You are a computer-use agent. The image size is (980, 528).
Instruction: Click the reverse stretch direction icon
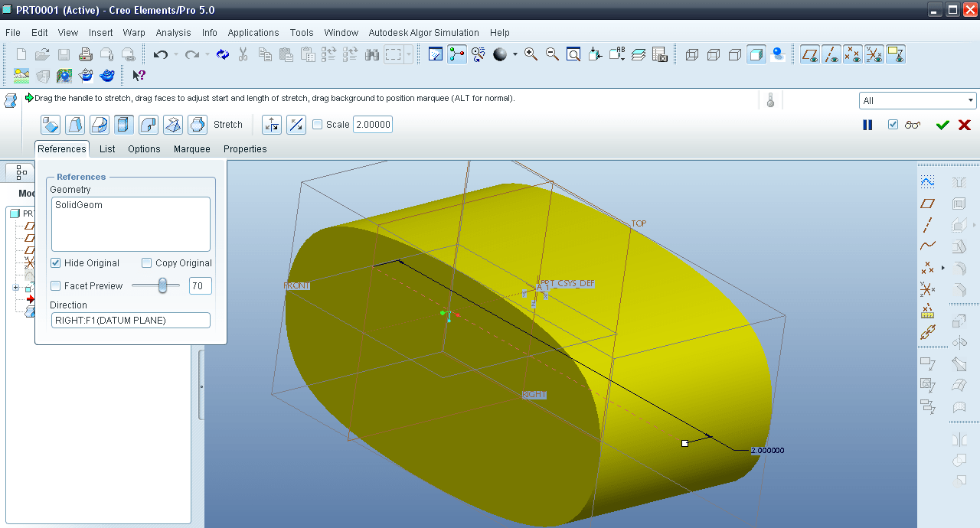click(x=296, y=125)
